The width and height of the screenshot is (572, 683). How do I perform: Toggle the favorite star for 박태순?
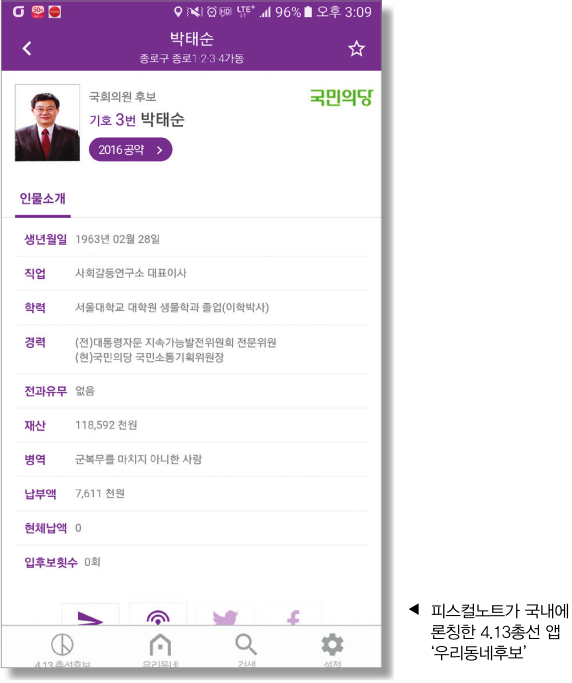(x=356, y=48)
